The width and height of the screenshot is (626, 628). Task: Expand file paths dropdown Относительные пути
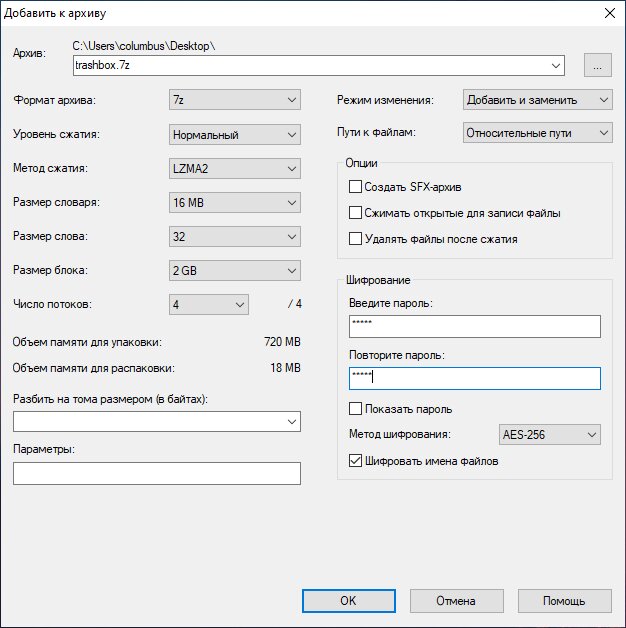pyautogui.click(x=537, y=133)
